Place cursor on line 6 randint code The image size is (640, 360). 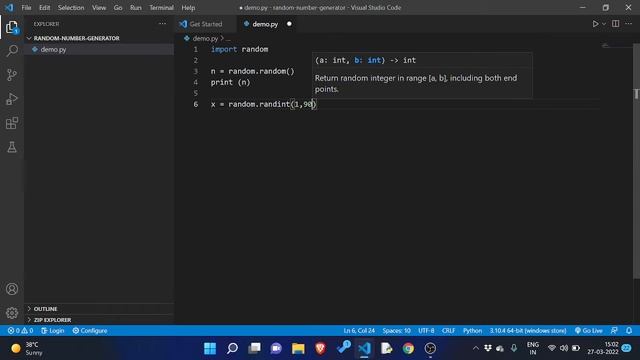[x=264, y=104]
